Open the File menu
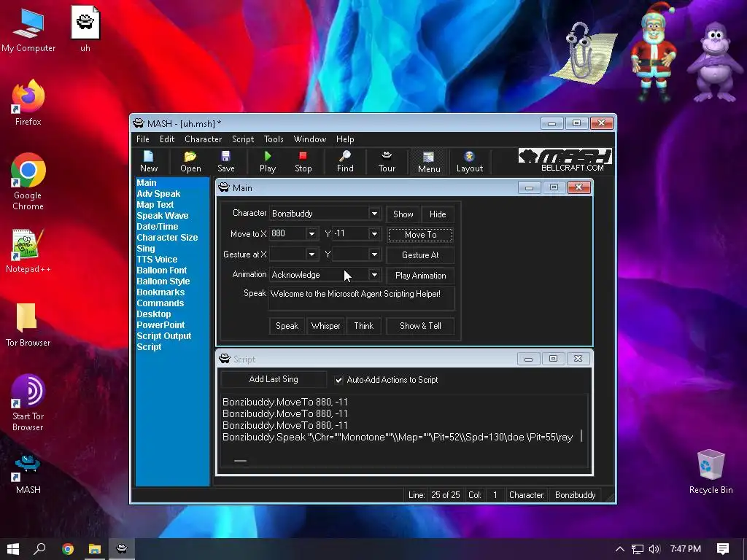This screenshot has width=747, height=560. click(x=142, y=139)
